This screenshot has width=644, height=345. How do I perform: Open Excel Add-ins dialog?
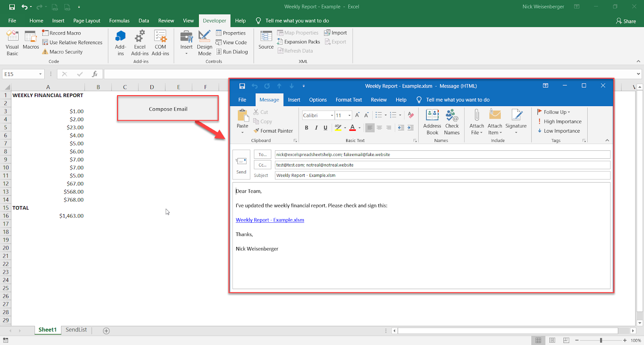tap(140, 43)
